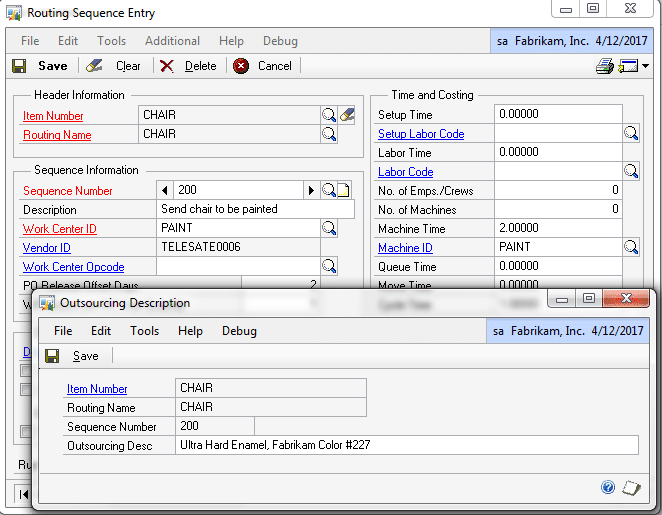Click the Delete red X icon
This screenshot has height=515, width=662.
tap(167, 66)
